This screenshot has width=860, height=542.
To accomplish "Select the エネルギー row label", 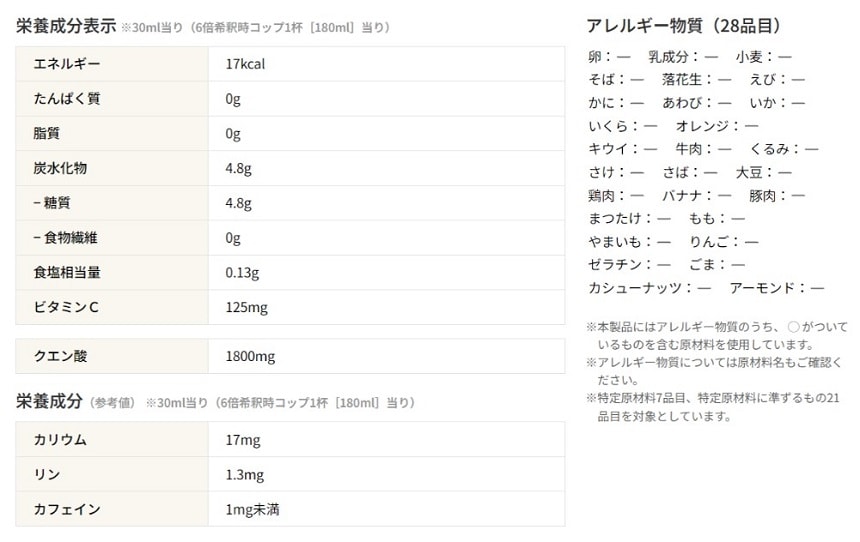I will click(67, 64).
